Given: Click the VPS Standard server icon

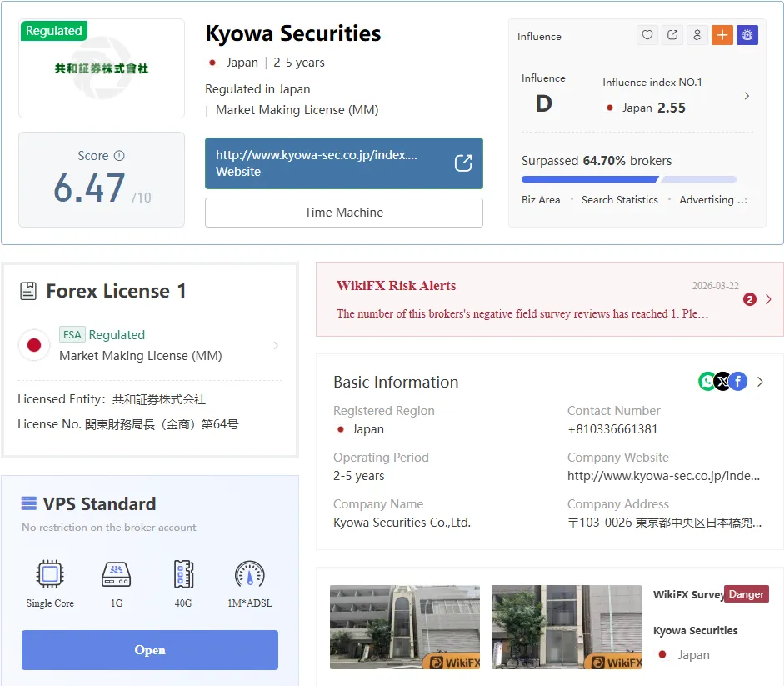Looking at the screenshot, I should 29,503.
